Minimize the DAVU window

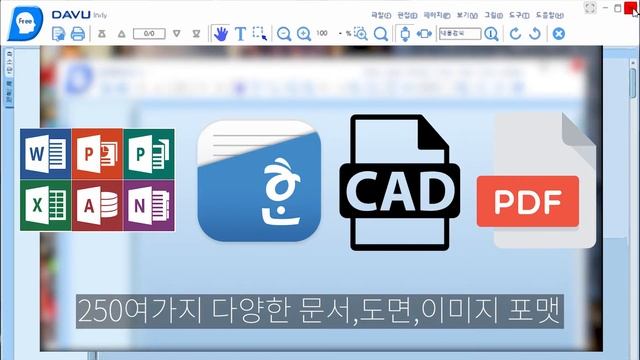tap(605, 8)
